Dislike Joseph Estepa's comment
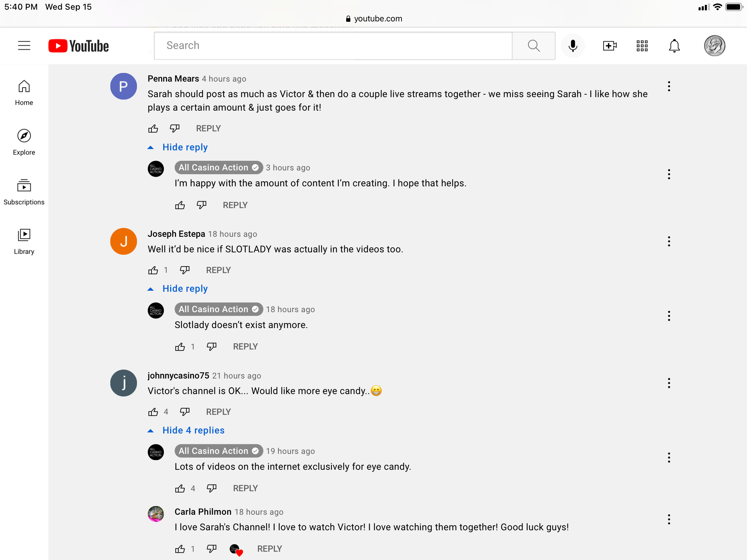The image size is (747, 560). click(x=185, y=270)
